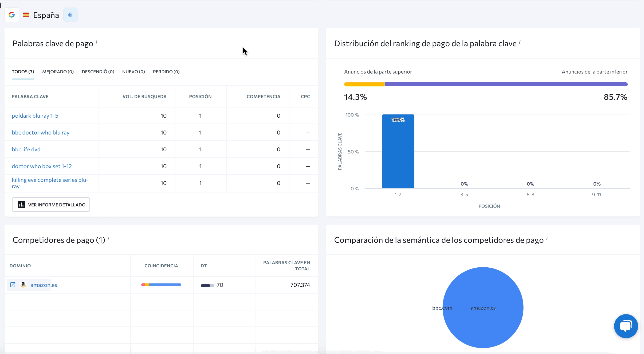Click the 1-2 position blue bar in chart
The width and height of the screenshot is (644, 354).
(398, 152)
